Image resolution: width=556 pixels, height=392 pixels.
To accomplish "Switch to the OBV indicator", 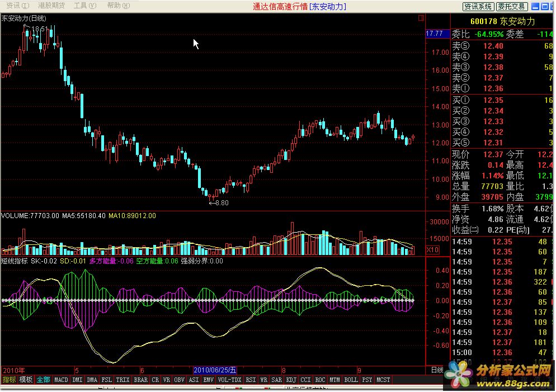I will point(179,380).
